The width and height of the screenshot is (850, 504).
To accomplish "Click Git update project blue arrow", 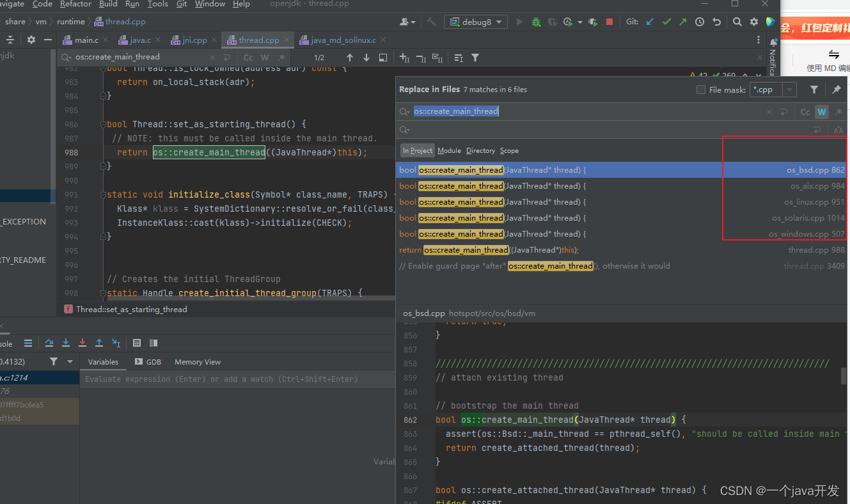I will 650,22.
